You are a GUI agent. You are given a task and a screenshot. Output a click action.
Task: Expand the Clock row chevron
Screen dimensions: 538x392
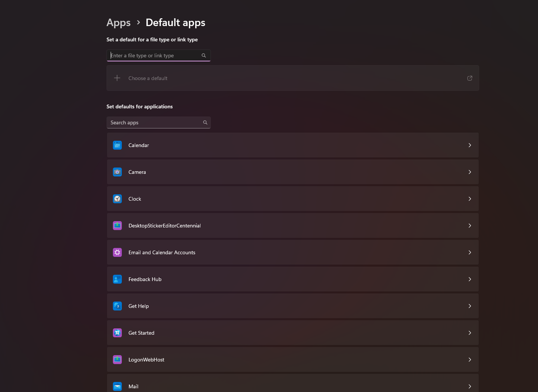[469, 199]
